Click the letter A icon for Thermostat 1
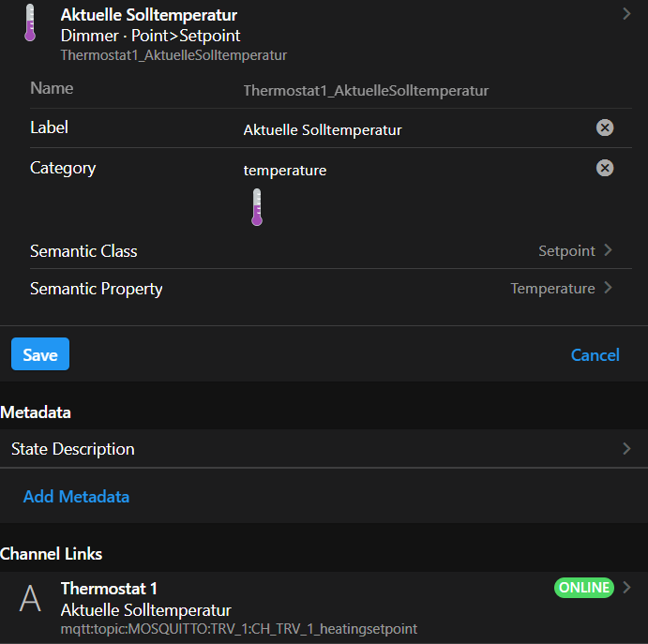 click(x=30, y=599)
